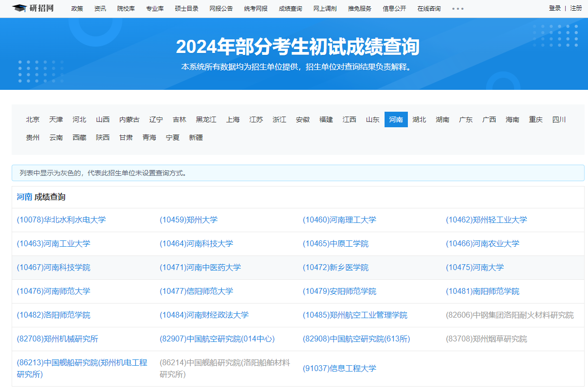Switch to 湖北 province

point(420,119)
